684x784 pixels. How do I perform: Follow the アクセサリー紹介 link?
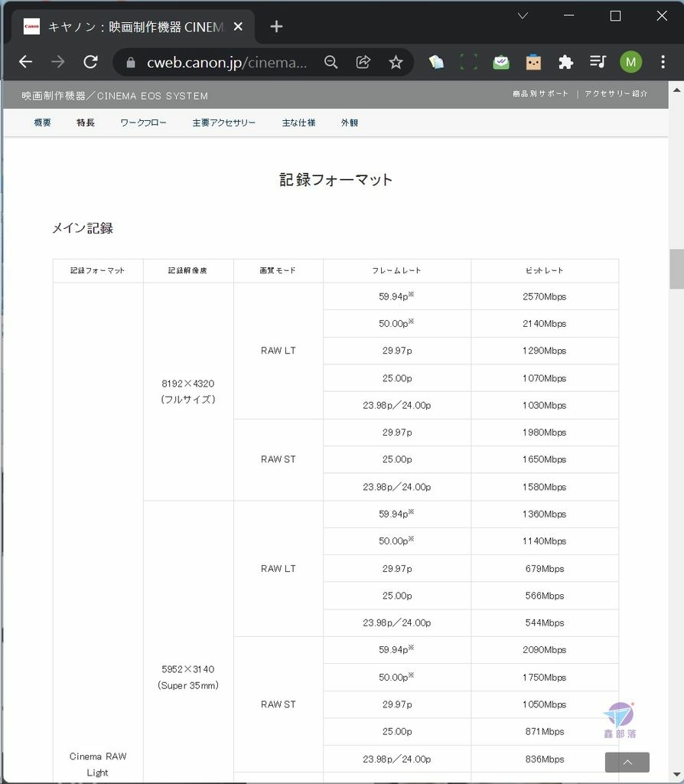pyautogui.click(x=616, y=93)
